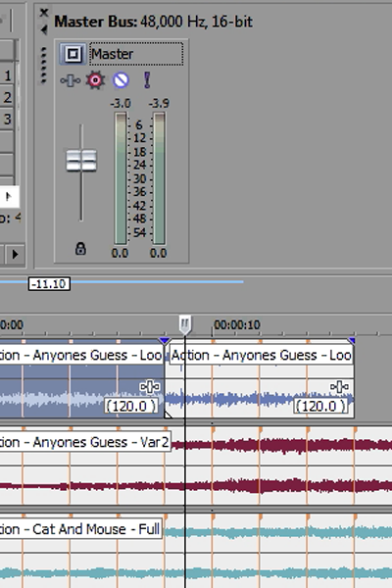Select row 1 in the left list
Image resolution: width=392 pixels, height=588 pixels.
[x=7, y=76]
